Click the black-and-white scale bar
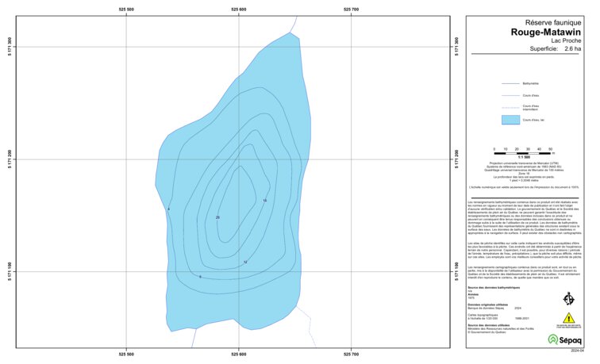Image resolution: width=600 pixels, height=364 pixels. coord(522,153)
